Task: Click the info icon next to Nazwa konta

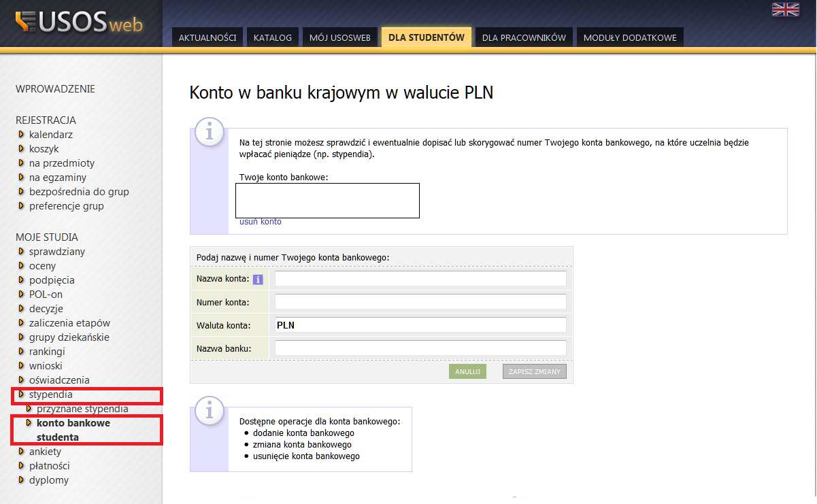Action: tap(258, 280)
